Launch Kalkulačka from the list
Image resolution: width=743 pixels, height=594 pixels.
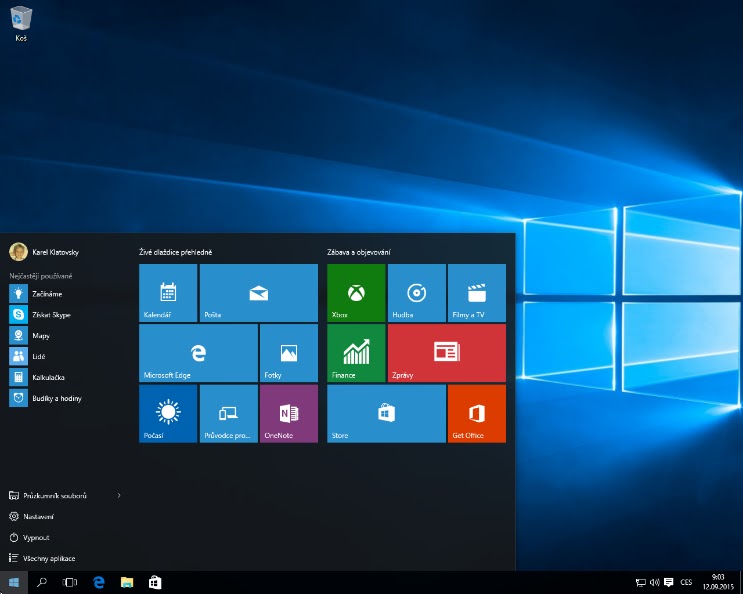[x=66, y=377]
